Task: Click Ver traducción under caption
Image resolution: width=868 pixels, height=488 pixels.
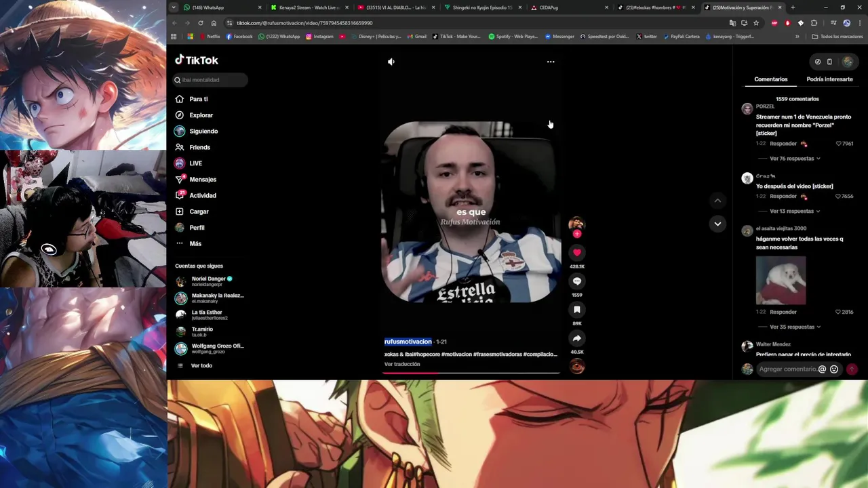Action: (x=402, y=364)
